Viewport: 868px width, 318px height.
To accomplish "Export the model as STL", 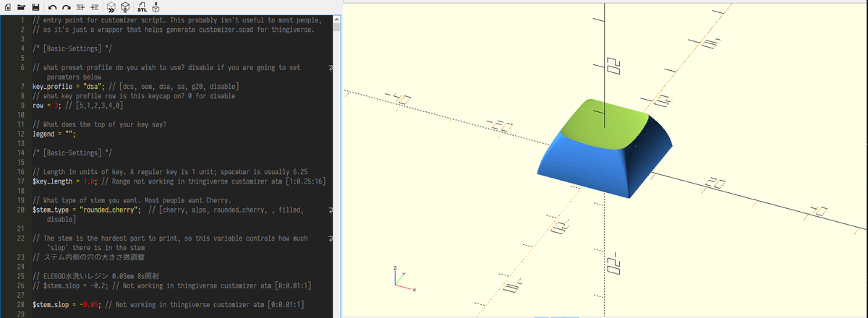I will (x=142, y=7).
